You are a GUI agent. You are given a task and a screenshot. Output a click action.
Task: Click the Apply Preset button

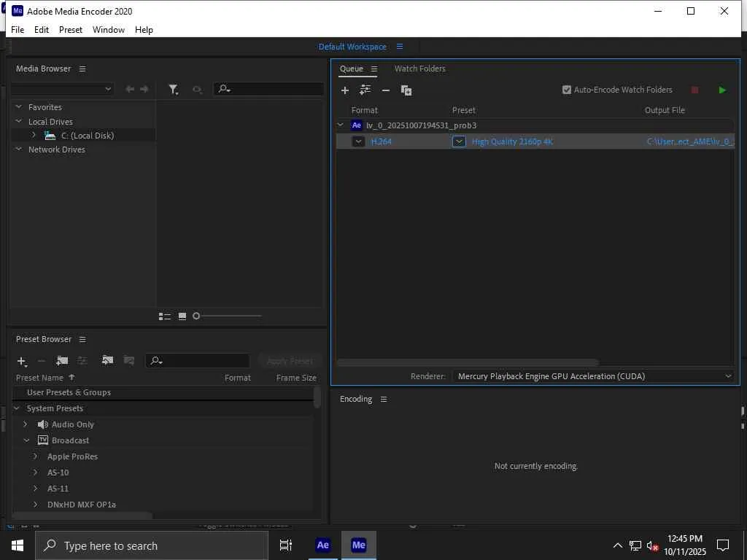pos(290,361)
